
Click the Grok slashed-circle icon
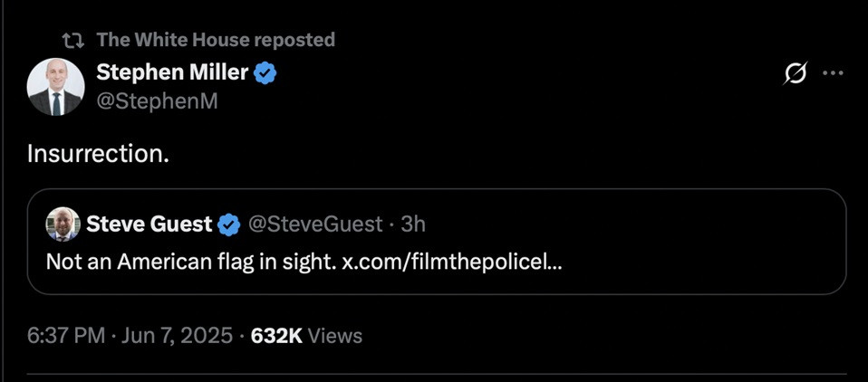click(795, 75)
